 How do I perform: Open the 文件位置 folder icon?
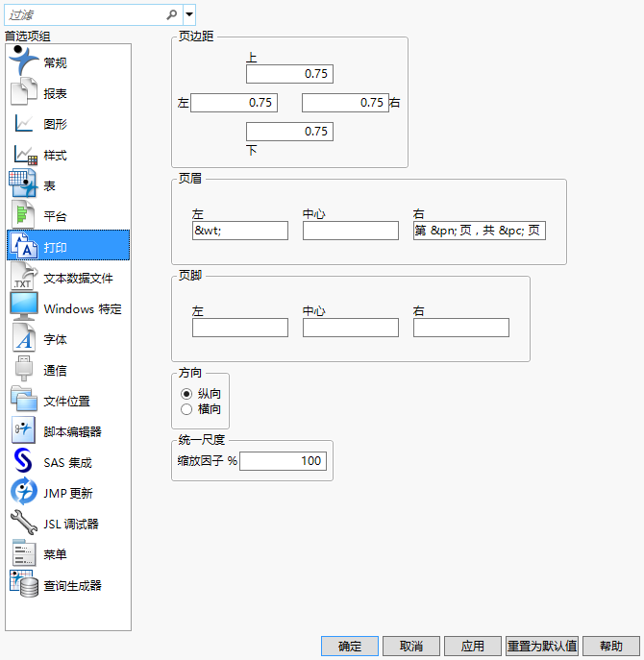pyautogui.click(x=24, y=399)
